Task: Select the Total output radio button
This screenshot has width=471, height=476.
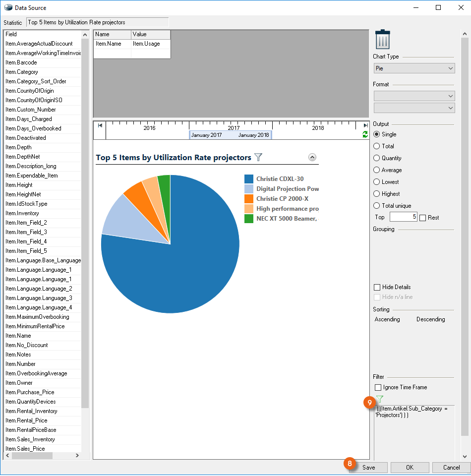Action: pyautogui.click(x=377, y=146)
